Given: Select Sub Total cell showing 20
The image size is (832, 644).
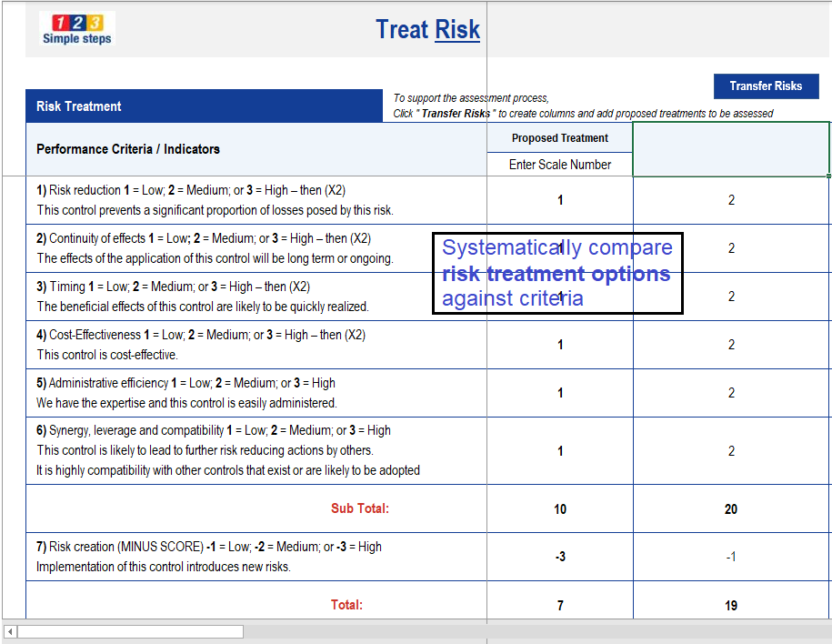Looking at the screenshot, I should point(731,508).
